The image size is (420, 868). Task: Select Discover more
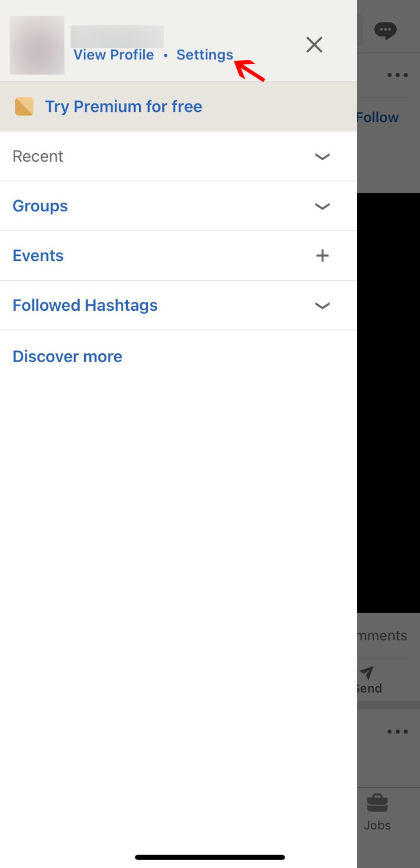tap(67, 356)
